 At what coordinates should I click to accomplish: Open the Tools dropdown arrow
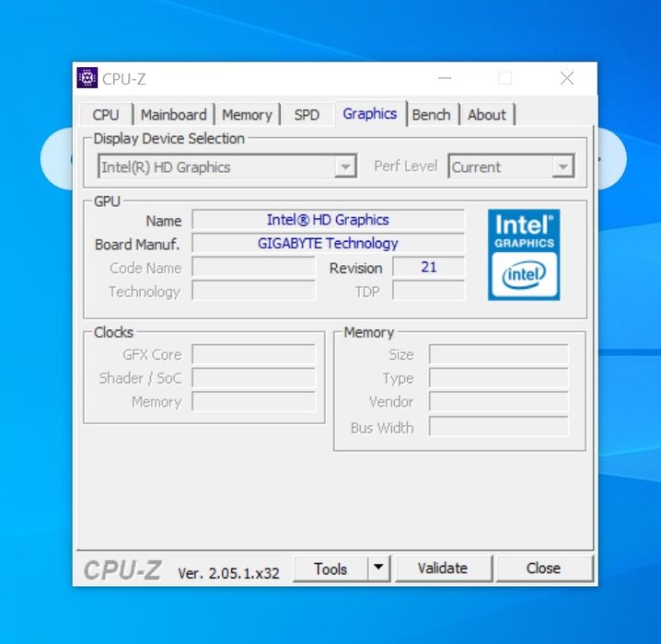coord(378,569)
